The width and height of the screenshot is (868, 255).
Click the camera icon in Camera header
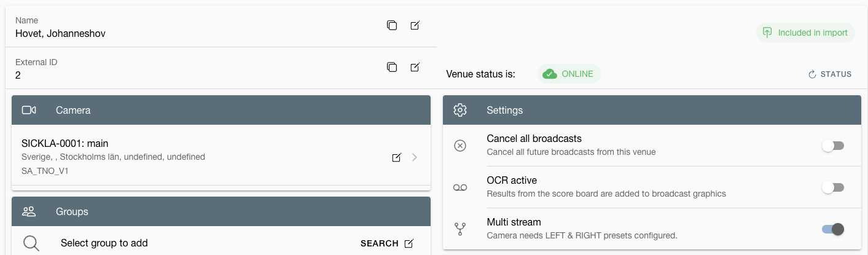[29, 110]
